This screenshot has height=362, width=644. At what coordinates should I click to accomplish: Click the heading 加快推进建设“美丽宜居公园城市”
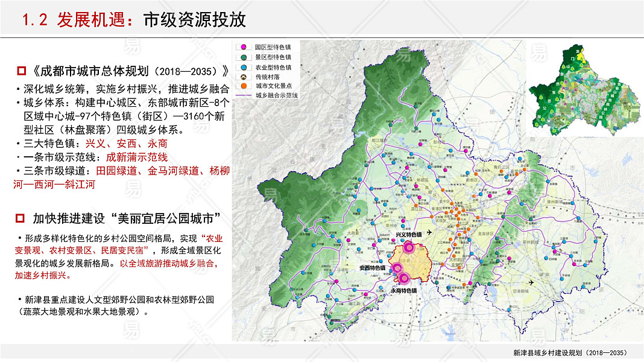click(x=127, y=218)
